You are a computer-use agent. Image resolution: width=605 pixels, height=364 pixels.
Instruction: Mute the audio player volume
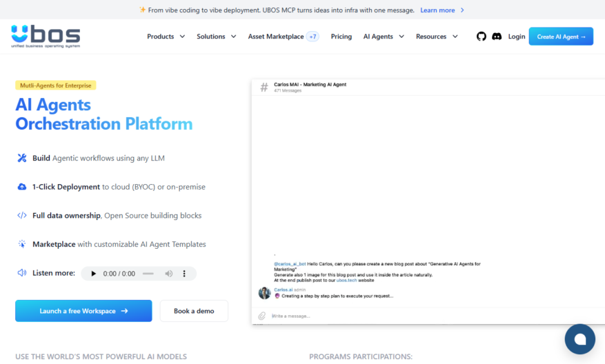[x=168, y=274]
